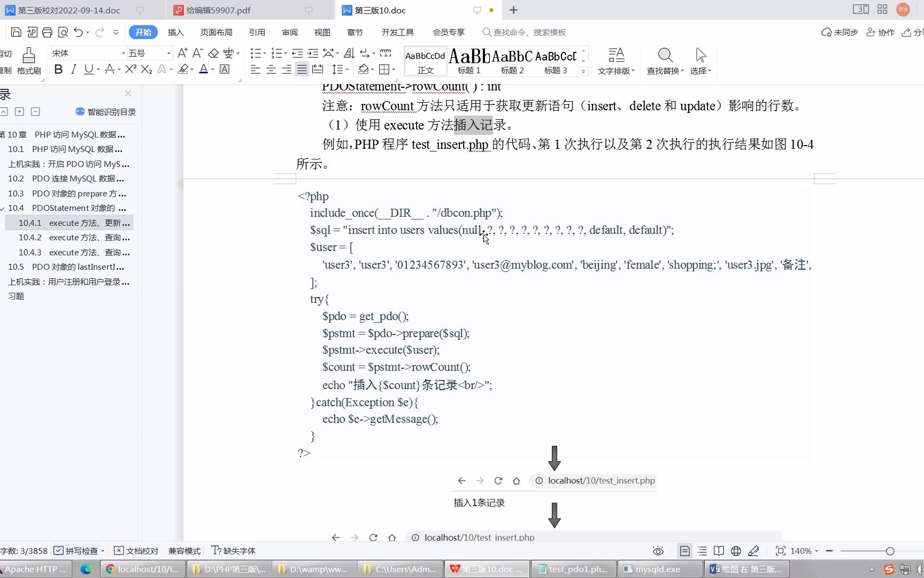Open the 审阅 ribbon tab
The height and width of the screenshot is (578, 924).
pos(290,32)
